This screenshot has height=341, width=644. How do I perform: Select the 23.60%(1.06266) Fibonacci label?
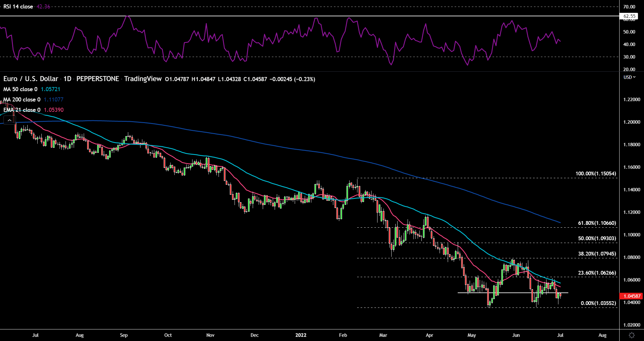coord(597,273)
